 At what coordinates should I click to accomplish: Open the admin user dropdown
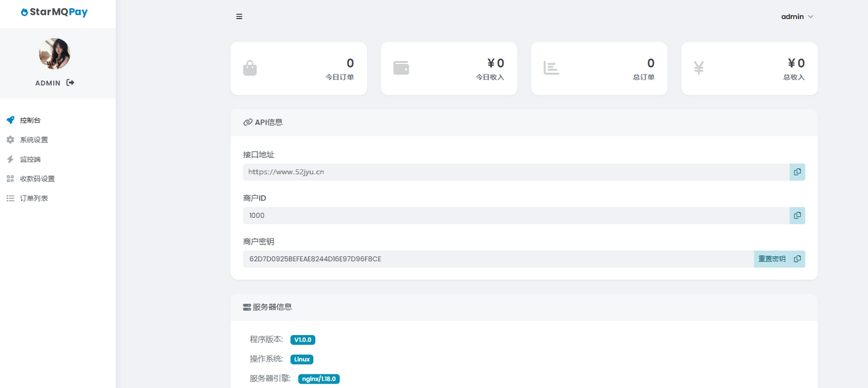tap(797, 17)
